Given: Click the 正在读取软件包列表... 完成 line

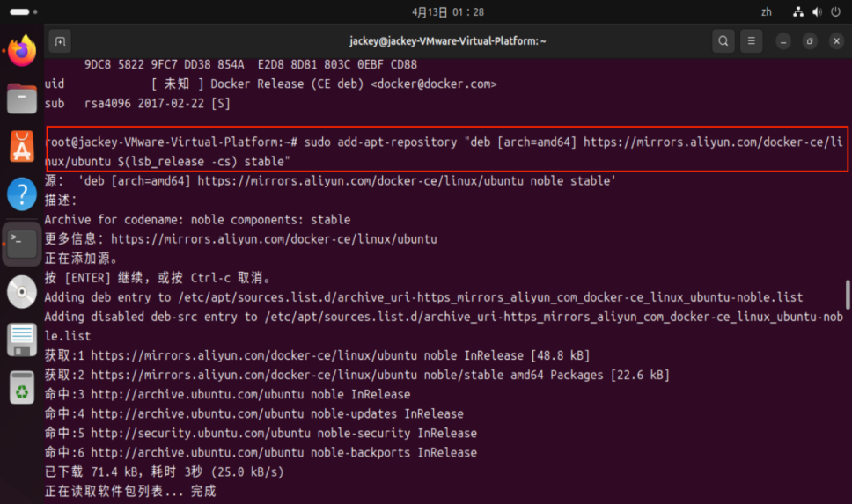Looking at the screenshot, I should (130, 492).
